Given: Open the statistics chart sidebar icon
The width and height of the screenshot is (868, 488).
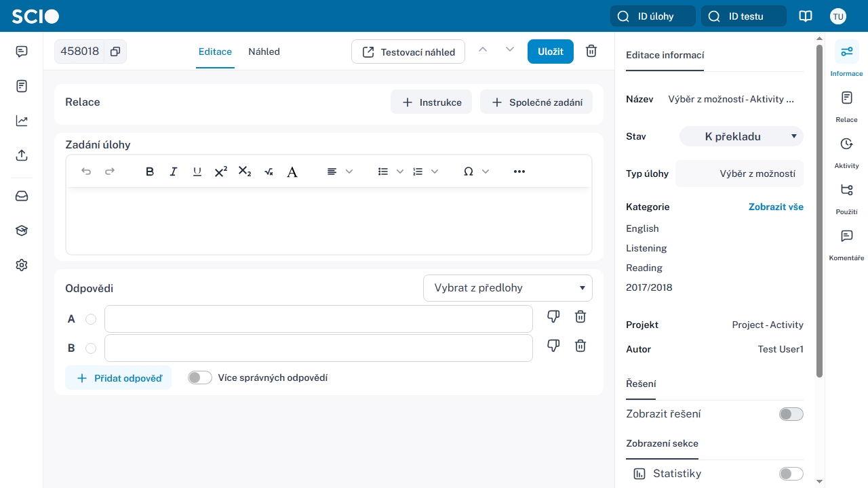Looking at the screenshot, I should (x=22, y=121).
